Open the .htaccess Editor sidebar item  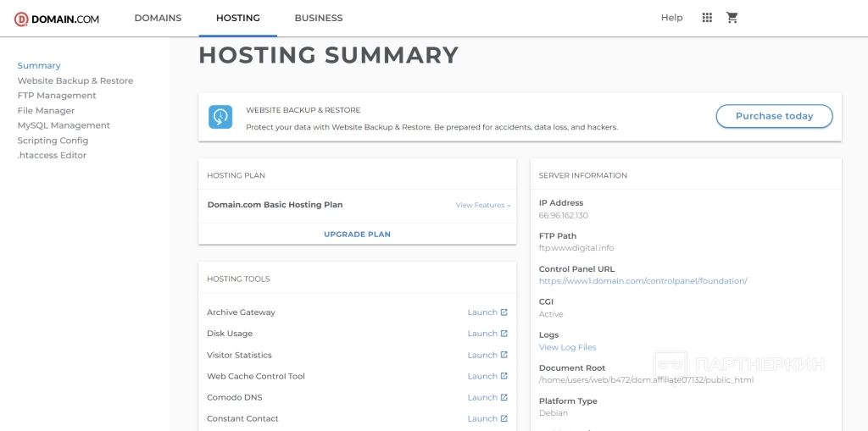(x=52, y=155)
